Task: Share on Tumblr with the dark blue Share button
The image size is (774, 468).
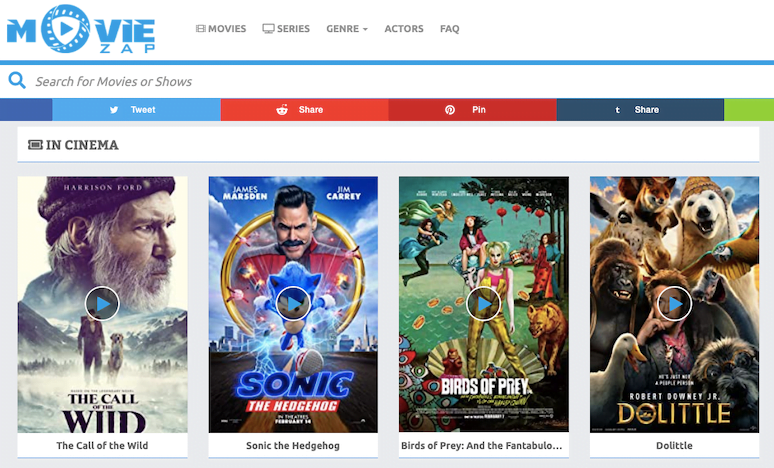Action: coord(640,110)
